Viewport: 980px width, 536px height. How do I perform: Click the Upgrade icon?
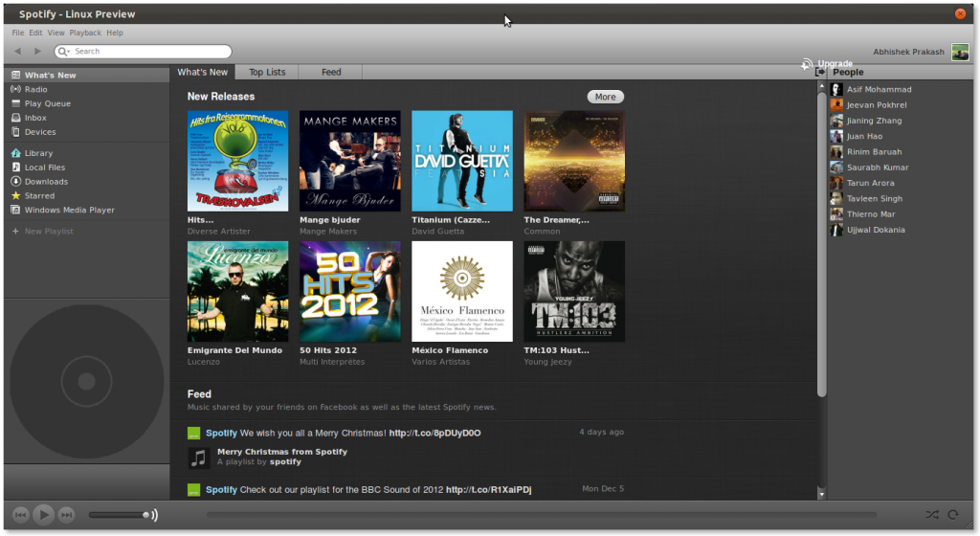click(808, 64)
